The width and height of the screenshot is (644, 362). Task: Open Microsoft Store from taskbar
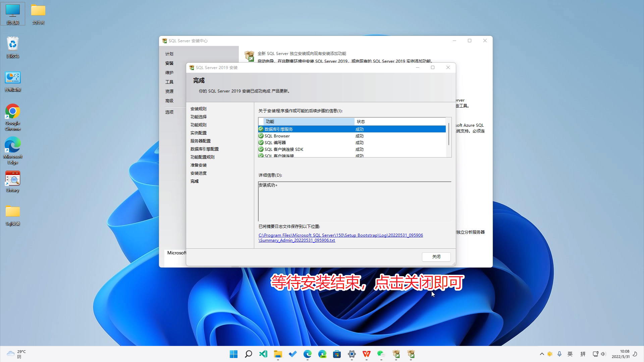[x=337, y=354]
